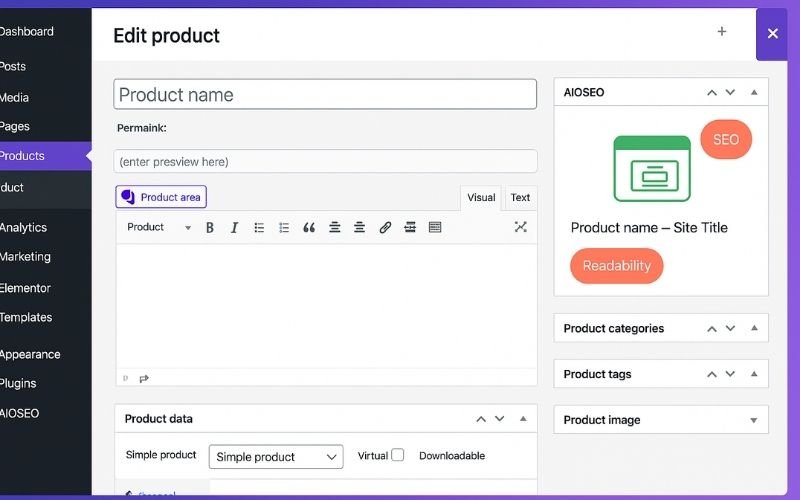The width and height of the screenshot is (800, 500).
Task: Click the Readability button
Action: [x=616, y=266]
